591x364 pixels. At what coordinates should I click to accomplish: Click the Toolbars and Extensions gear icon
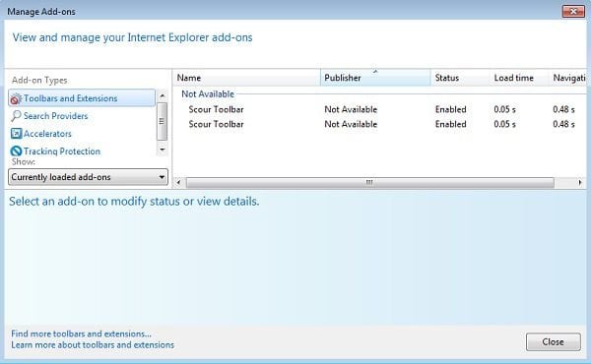tap(16, 98)
